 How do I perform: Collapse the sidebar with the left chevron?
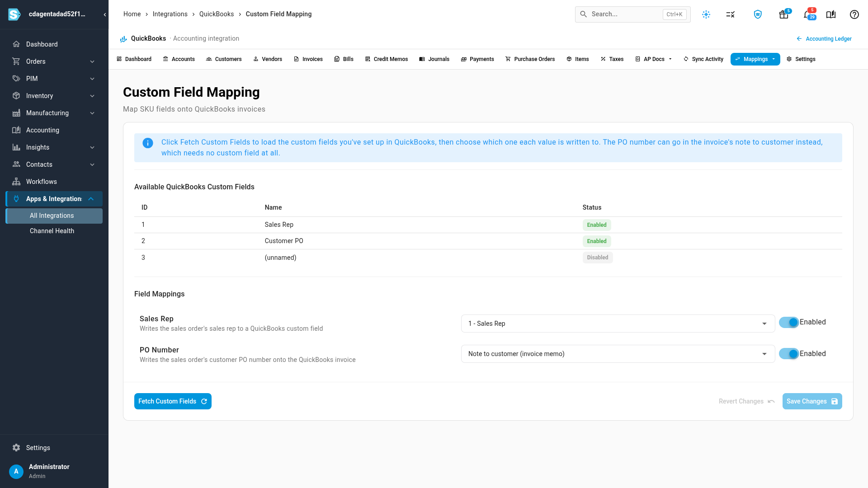pyautogui.click(x=105, y=14)
